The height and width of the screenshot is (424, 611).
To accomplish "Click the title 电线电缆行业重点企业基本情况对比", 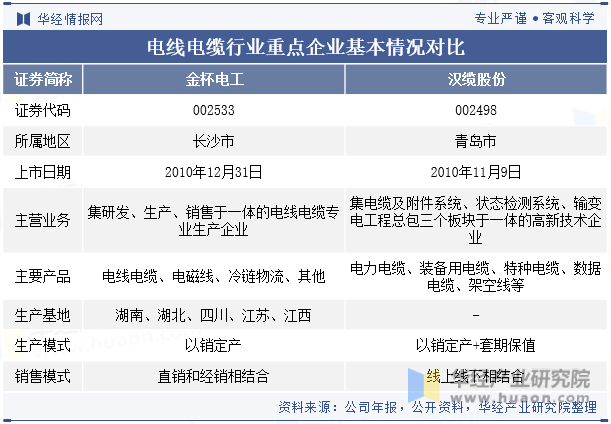I will (x=306, y=47).
